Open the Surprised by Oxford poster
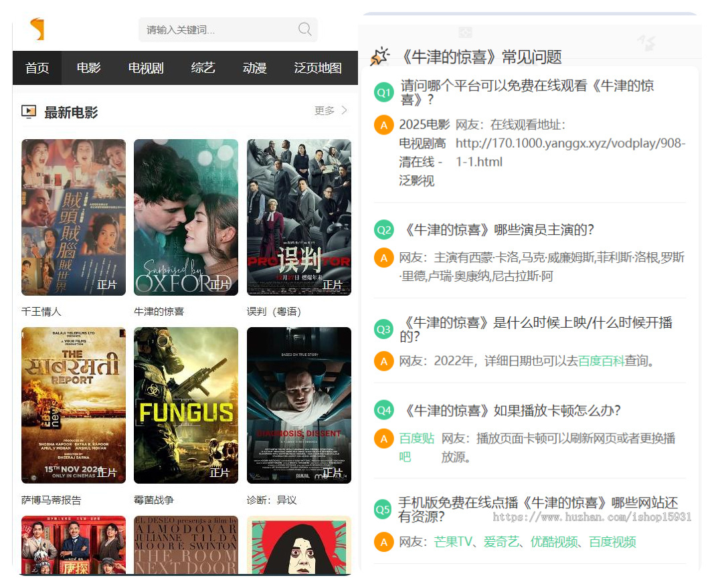The image size is (714, 588). point(186,217)
